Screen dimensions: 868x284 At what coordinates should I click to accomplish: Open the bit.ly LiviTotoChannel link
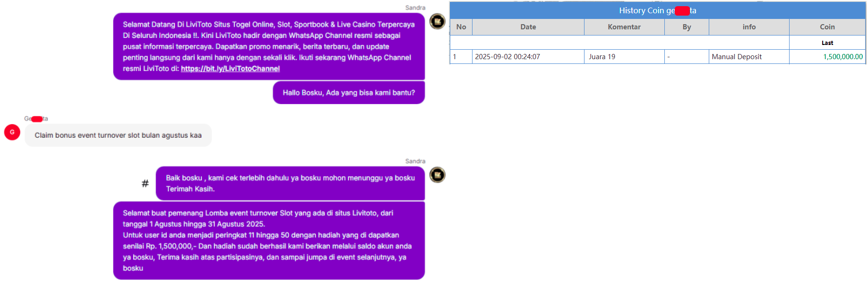(x=230, y=69)
